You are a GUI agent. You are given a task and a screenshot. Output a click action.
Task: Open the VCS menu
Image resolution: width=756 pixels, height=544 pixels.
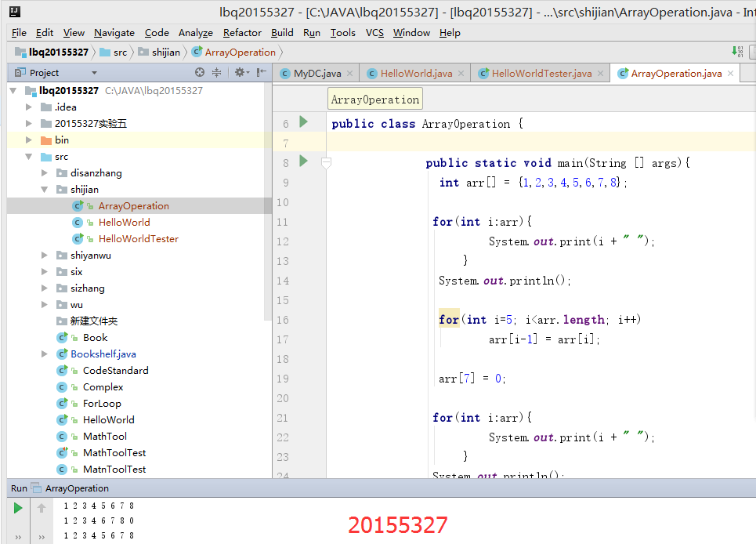pos(374,33)
